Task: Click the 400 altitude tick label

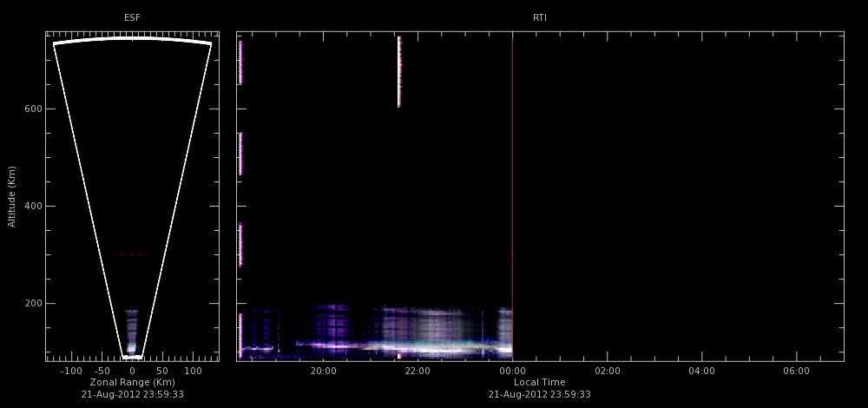Action: pos(33,206)
